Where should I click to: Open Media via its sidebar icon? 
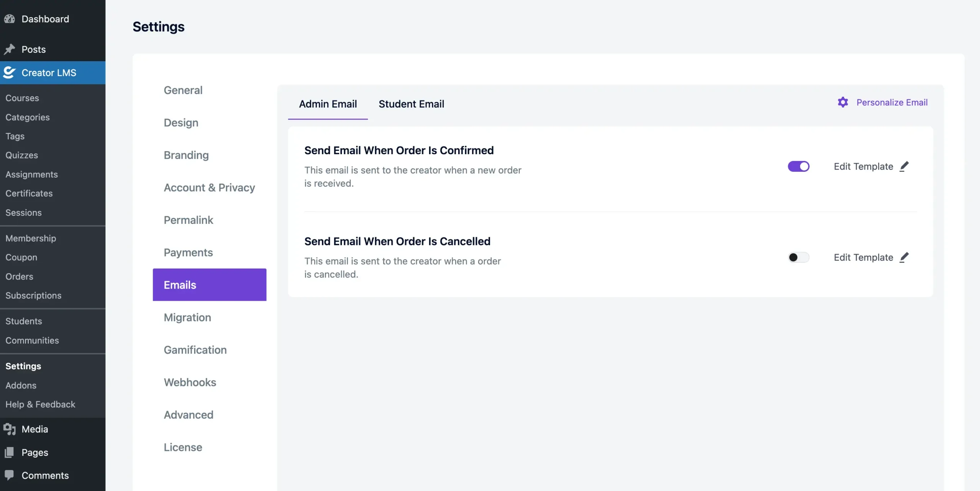[10, 429]
